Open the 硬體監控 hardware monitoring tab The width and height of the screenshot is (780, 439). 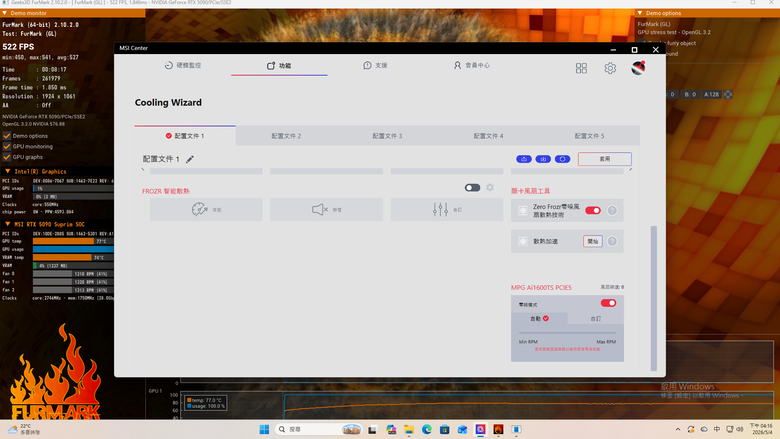coord(183,65)
